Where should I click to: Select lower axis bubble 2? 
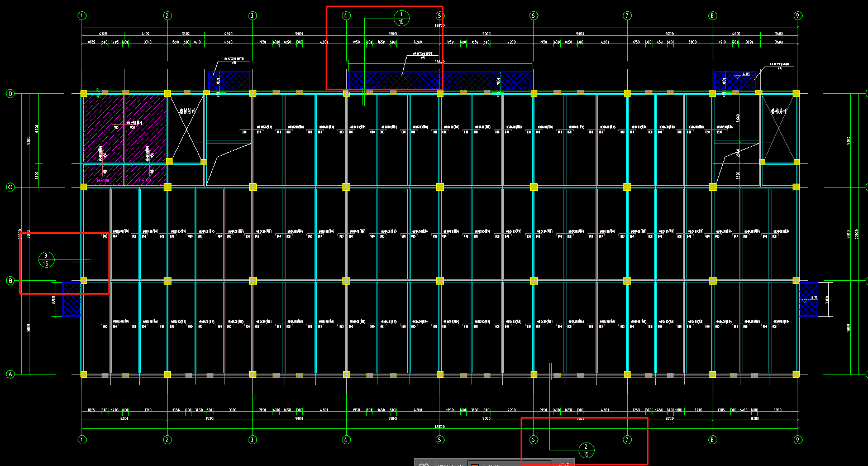coord(167,440)
